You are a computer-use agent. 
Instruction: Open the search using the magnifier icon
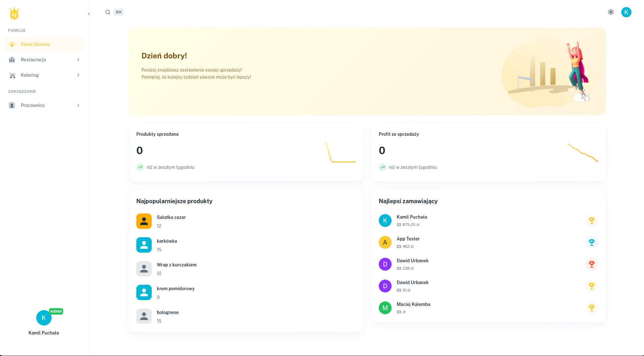[x=108, y=12]
